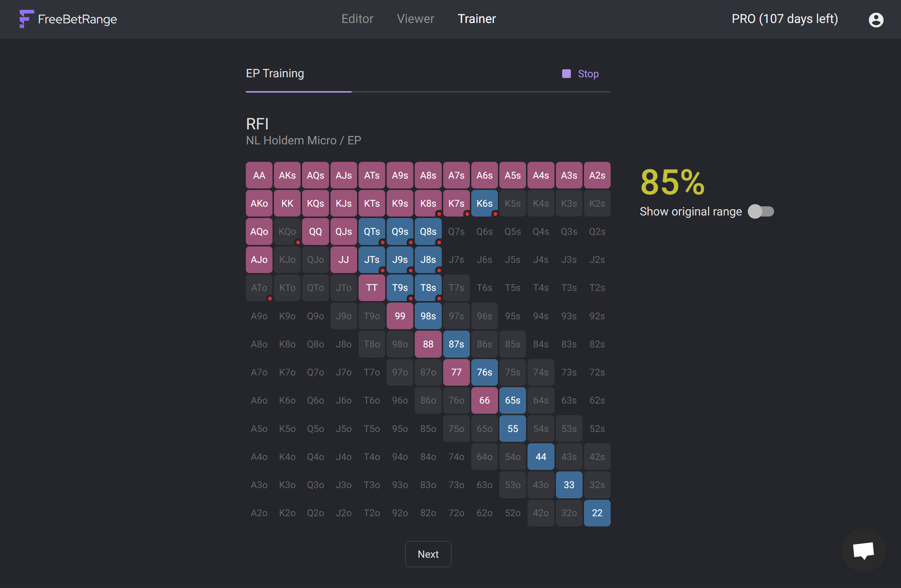Screen dimensions: 901x588
Task: Click the blue 87s hand cell
Action: [456, 344]
